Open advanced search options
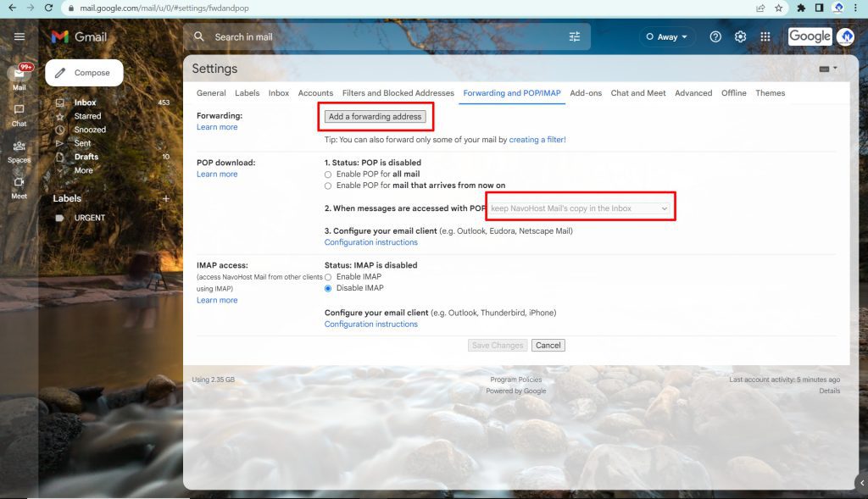868x499 pixels. tap(575, 36)
